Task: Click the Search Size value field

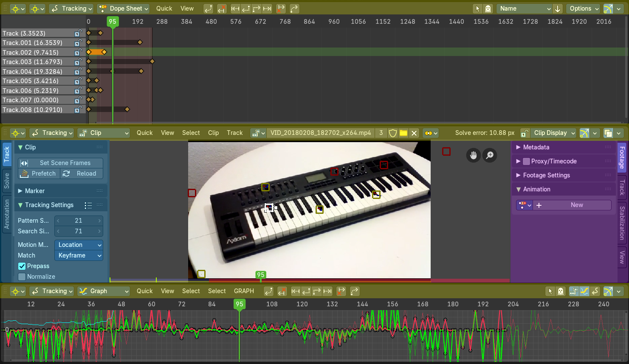Action: click(79, 232)
